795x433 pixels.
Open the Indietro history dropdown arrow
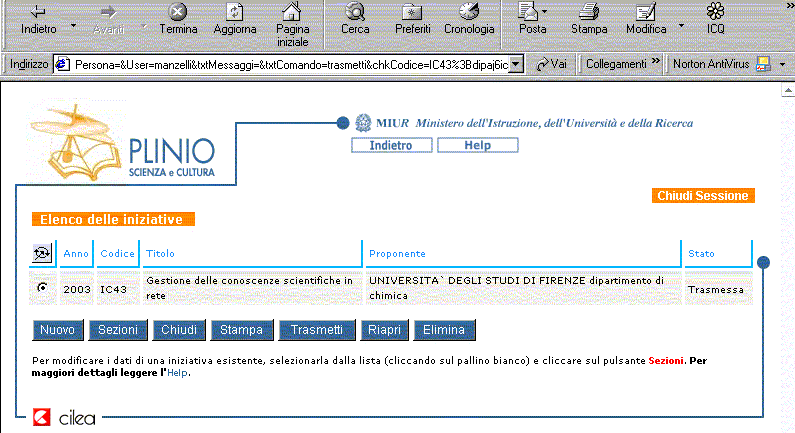click(74, 25)
